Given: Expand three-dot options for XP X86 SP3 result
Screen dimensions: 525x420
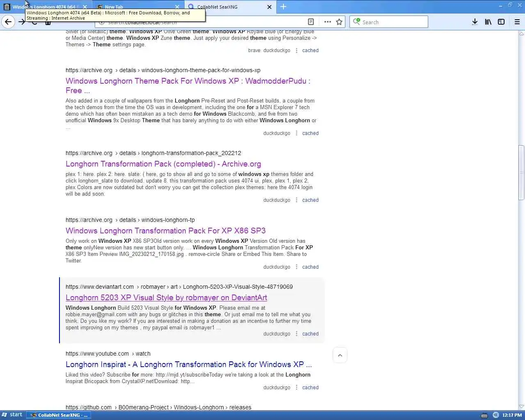Looking at the screenshot, I should (x=297, y=267).
